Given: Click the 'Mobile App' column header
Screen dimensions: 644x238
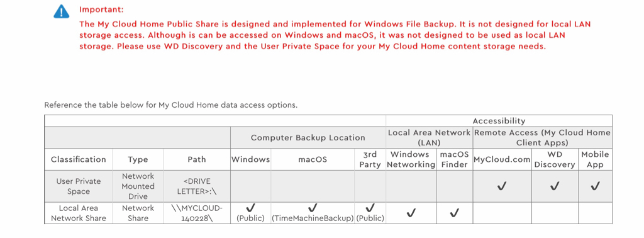Looking at the screenshot, I should 595,159.
